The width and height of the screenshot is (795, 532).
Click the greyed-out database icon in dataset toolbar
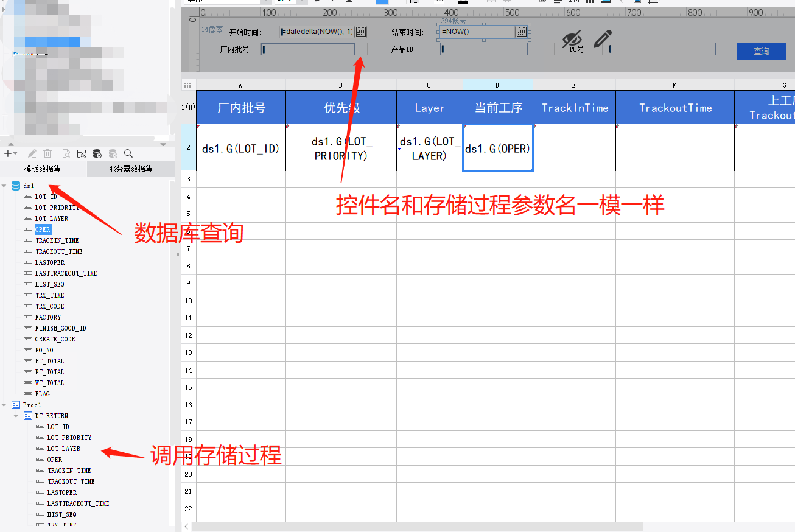113,153
